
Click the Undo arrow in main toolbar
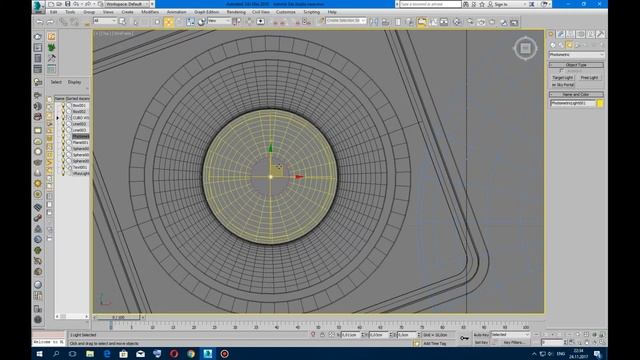pyautogui.click(x=40, y=22)
